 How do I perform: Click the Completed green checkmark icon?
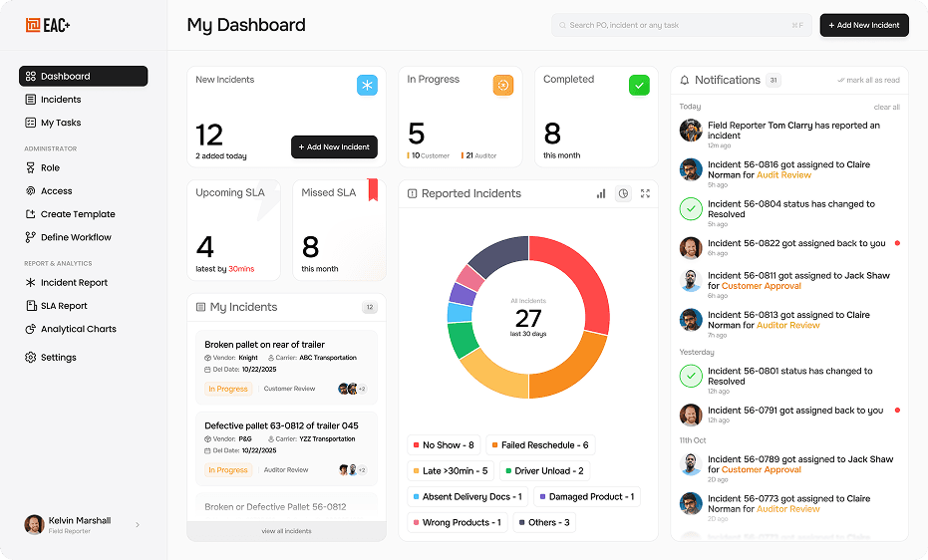[639, 85]
